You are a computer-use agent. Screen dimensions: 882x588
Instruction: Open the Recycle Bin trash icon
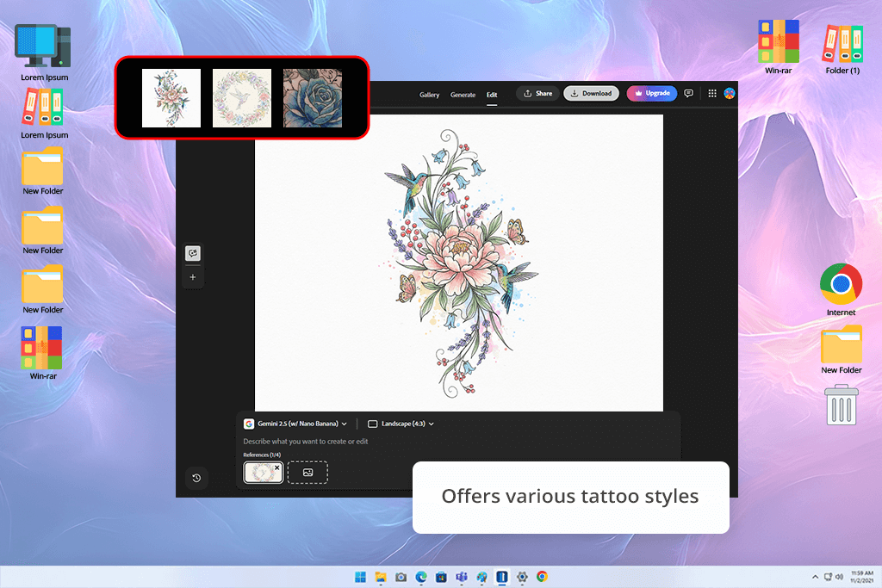point(841,405)
